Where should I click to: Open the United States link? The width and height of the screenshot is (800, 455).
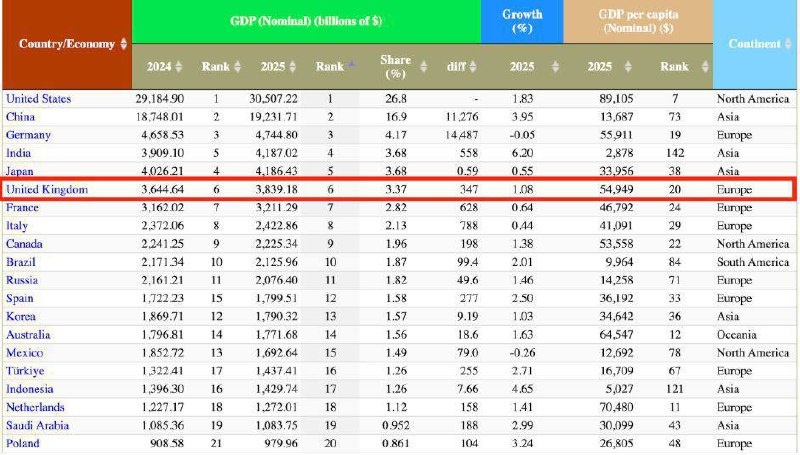tap(38, 99)
